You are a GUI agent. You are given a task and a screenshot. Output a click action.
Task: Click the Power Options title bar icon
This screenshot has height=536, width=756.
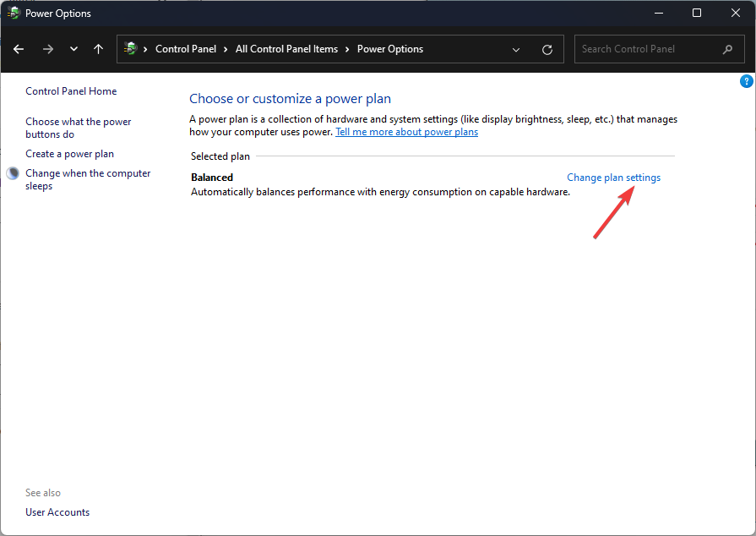(14, 13)
